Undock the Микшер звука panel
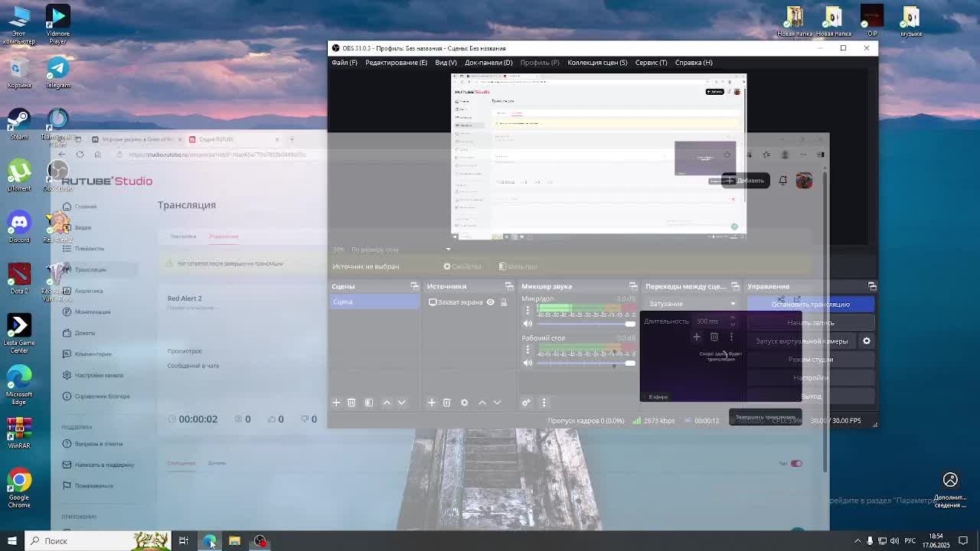The width and height of the screenshot is (980, 551). [x=633, y=286]
